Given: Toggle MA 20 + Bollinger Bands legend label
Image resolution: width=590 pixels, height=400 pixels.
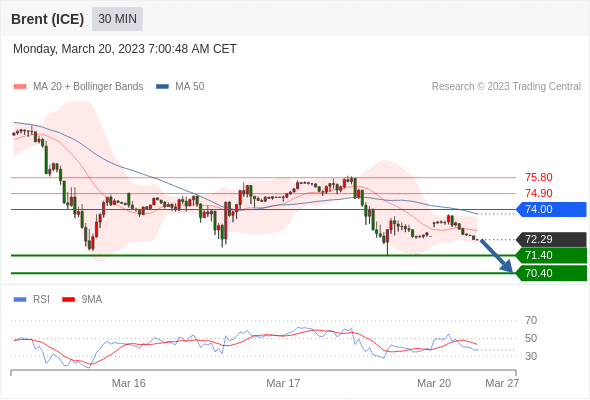Looking at the screenshot, I should coord(88,87).
